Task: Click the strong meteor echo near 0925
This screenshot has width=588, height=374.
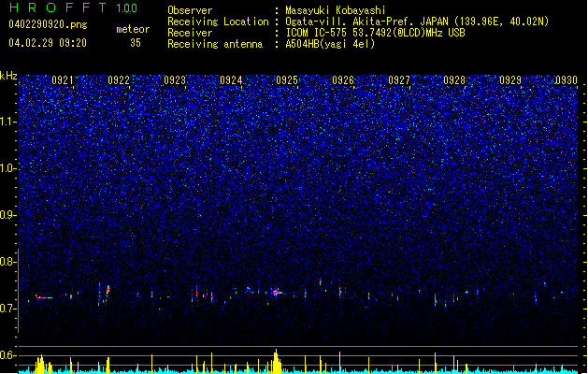Action: coord(277,293)
